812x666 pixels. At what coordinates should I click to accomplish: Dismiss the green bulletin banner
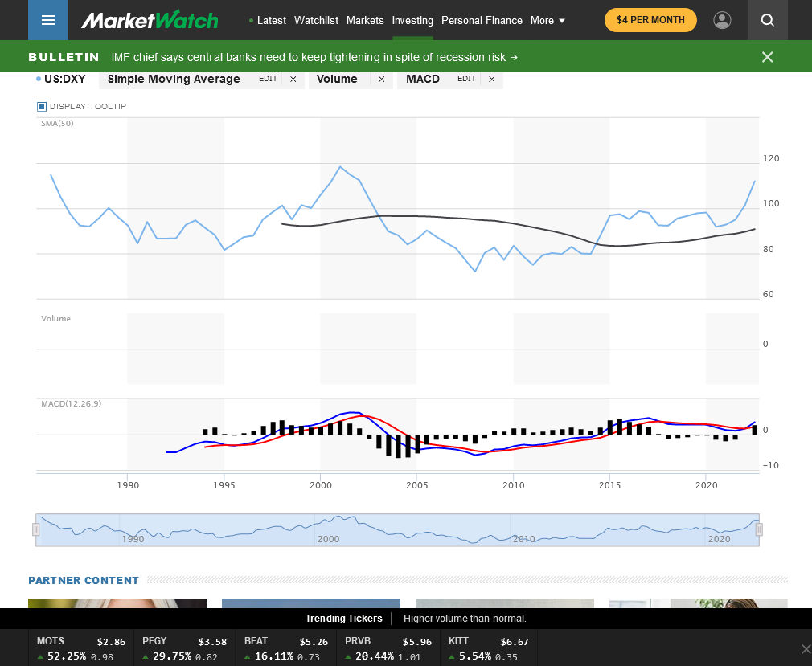coord(767,57)
